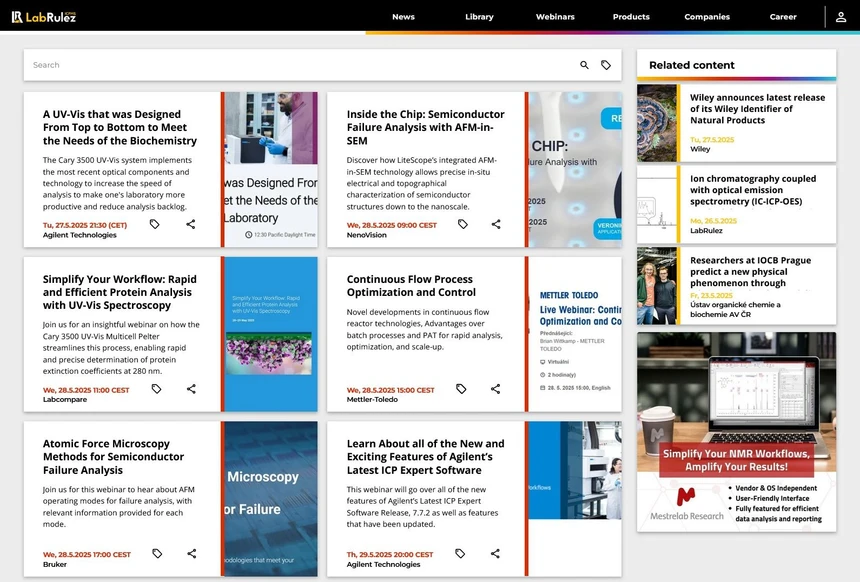Click tag icon on Bruker card
Screen dimensions: 860x582
tap(157, 553)
